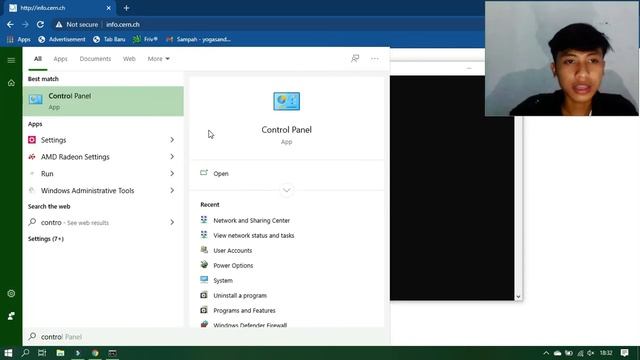Viewport: 640px width, 360px height.
Task: Select the Web search tab
Action: coord(129,59)
